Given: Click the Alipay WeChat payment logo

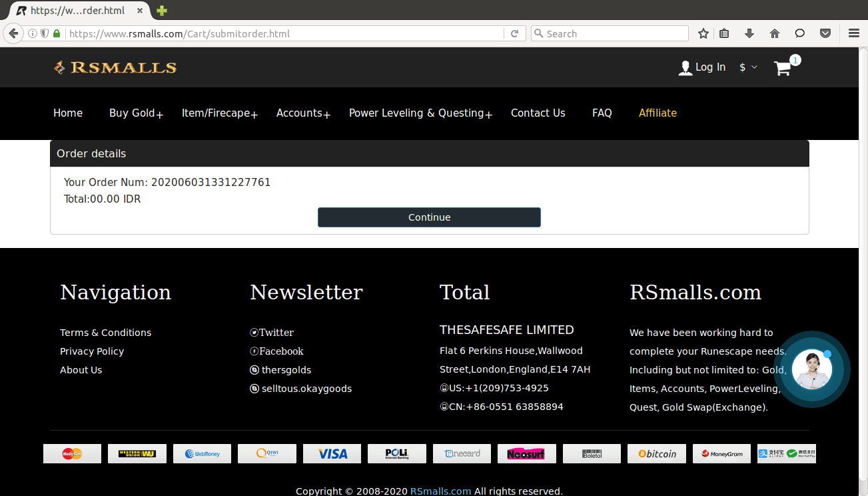Looking at the screenshot, I should 787,453.
